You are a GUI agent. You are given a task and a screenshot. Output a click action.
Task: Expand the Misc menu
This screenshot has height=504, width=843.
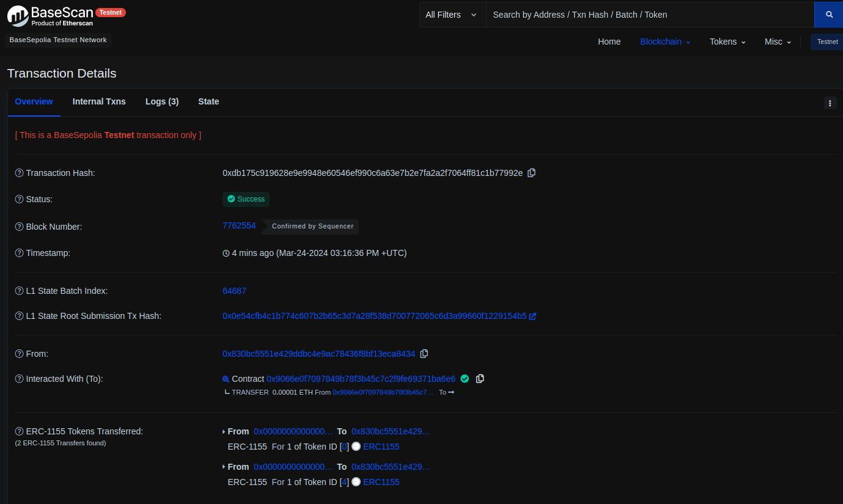778,42
